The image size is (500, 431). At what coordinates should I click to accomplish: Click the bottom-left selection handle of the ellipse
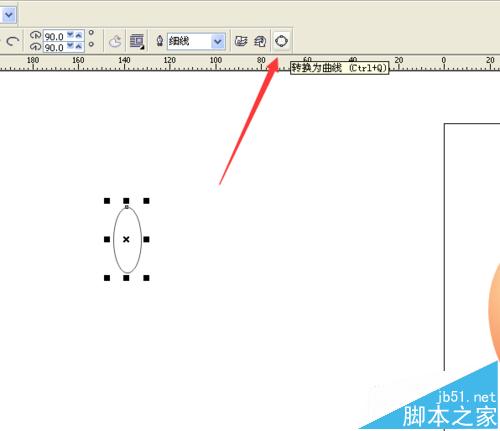[107, 278]
